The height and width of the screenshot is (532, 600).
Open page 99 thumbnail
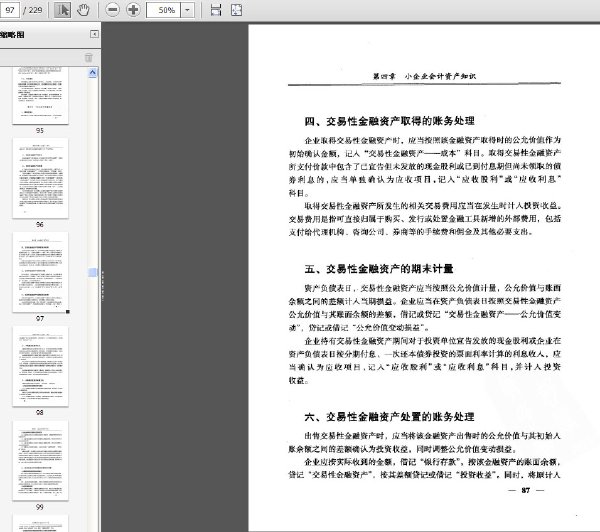[x=40, y=460]
